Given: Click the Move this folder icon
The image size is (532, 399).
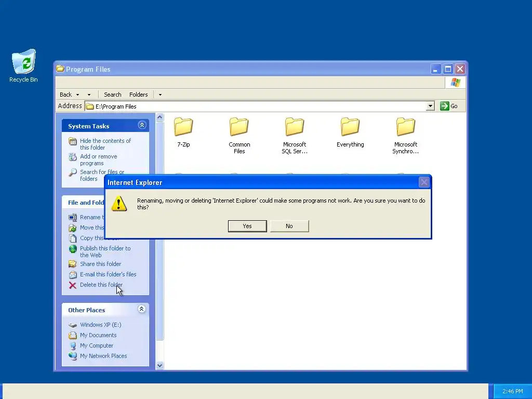Looking at the screenshot, I should (x=73, y=228).
